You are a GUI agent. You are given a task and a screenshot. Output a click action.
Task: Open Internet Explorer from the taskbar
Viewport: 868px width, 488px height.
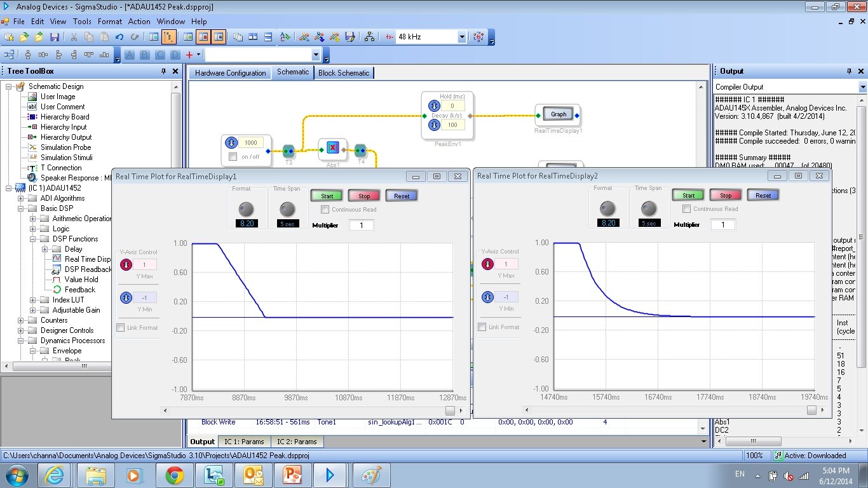[55, 475]
